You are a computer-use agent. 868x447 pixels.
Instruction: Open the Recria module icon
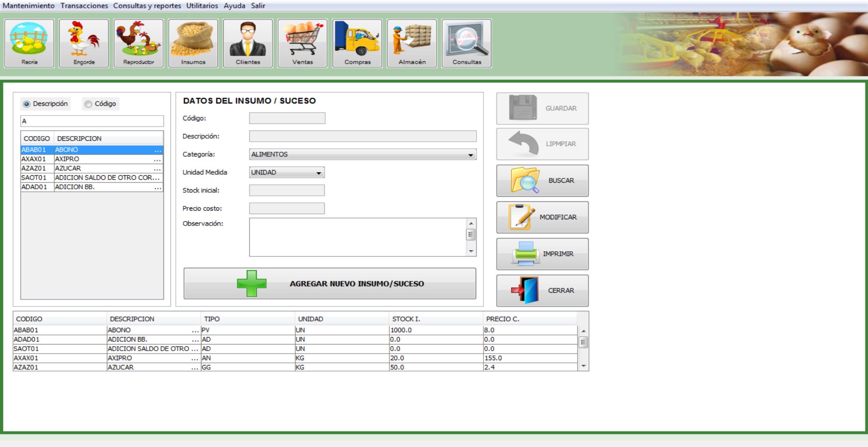pyautogui.click(x=29, y=43)
